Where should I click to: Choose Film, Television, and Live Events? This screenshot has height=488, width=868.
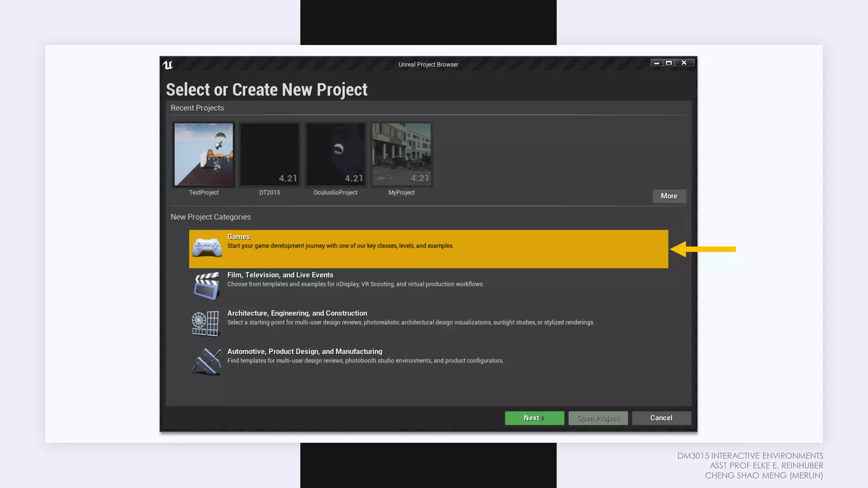(x=280, y=275)
